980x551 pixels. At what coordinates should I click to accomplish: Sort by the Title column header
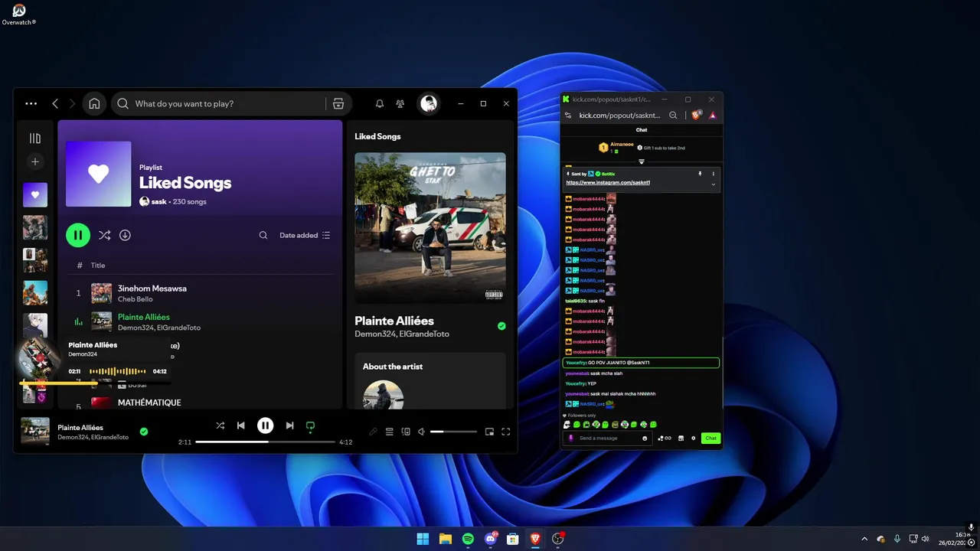tap(98, 266)
